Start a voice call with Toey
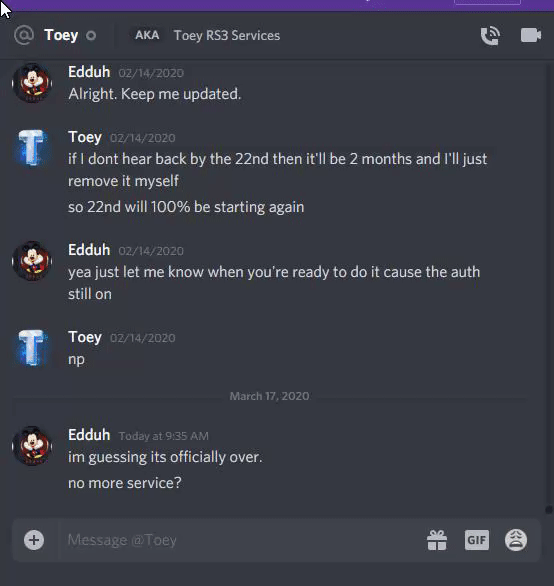Image resolution: width=554 pixels, height=586 pixels. coord(490,36)
